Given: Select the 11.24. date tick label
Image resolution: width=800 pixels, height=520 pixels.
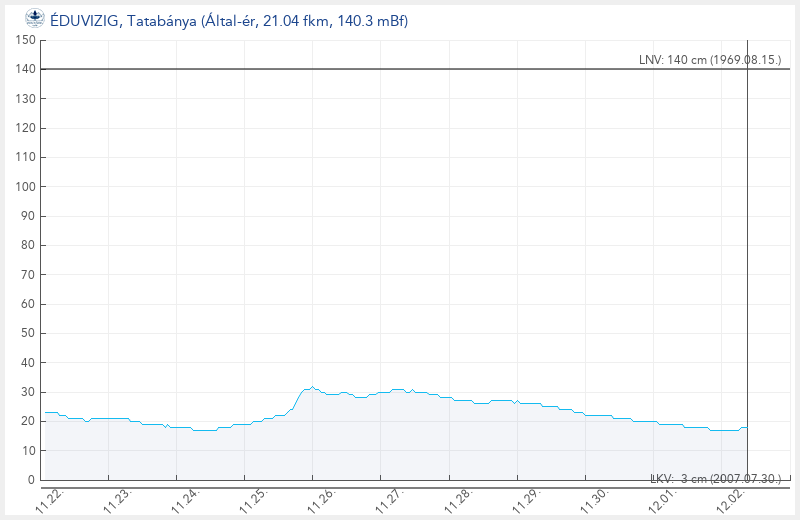Looking at the screenshot, I should point(184,499).
